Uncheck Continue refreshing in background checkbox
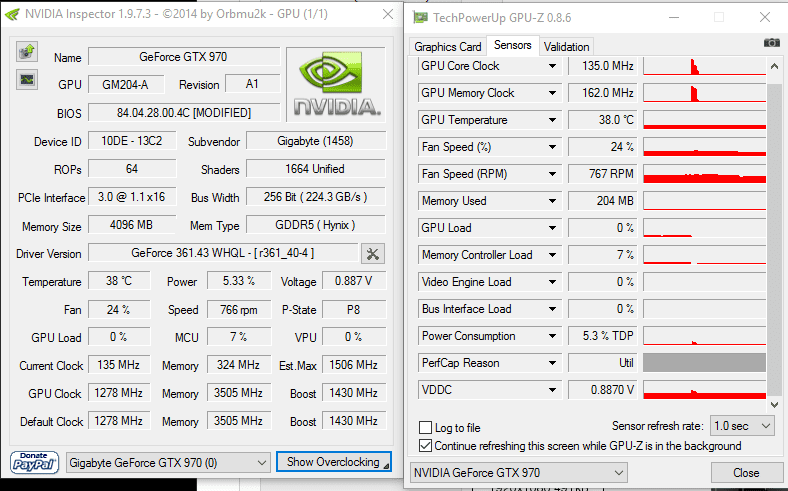This screenshot has width=788, height=491. [425, 446]
